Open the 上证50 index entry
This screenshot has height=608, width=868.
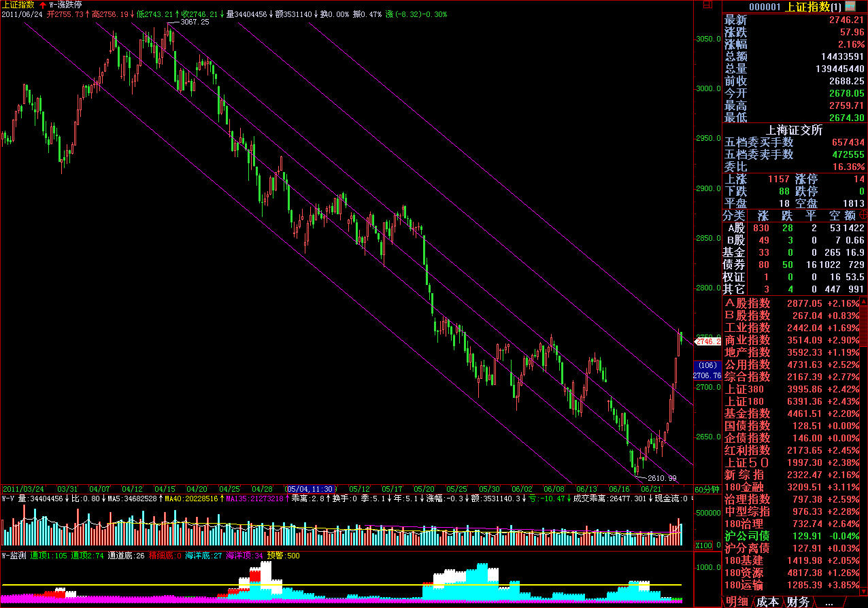(x=747, y=462)
